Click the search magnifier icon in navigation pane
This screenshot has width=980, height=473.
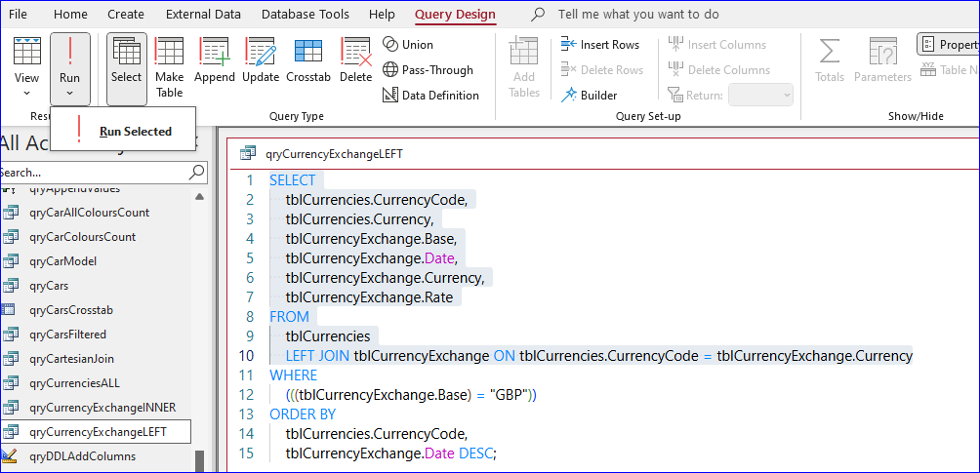(x=197, y=172)
